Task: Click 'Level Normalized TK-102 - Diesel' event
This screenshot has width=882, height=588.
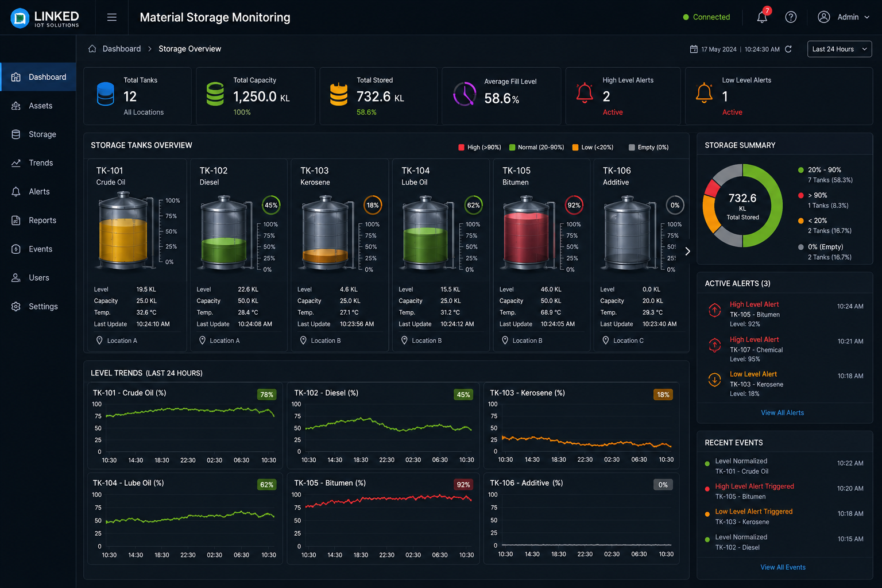Action: coord(784,542)
